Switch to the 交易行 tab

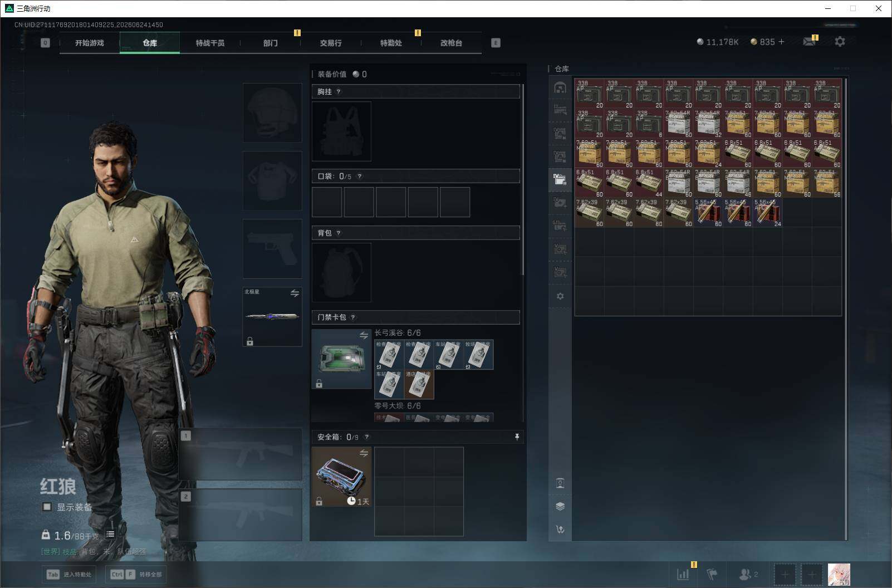click(x=331, y=43)
